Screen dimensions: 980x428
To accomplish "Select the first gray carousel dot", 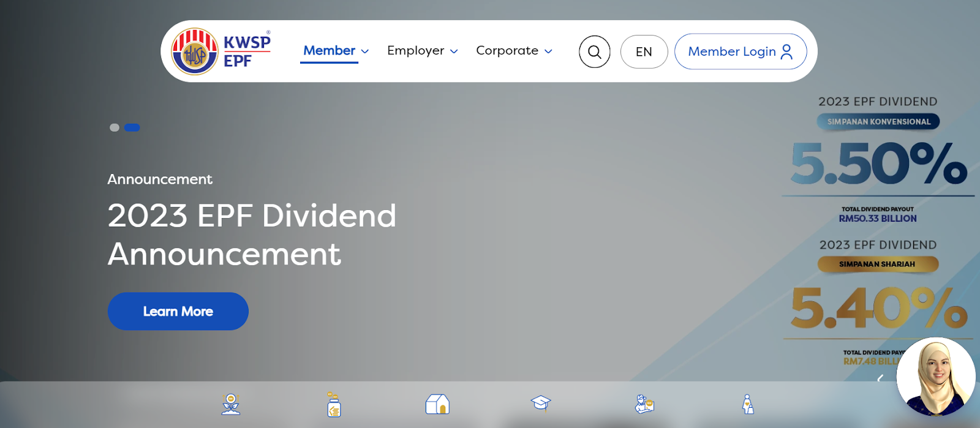I will tap(115, 127).
